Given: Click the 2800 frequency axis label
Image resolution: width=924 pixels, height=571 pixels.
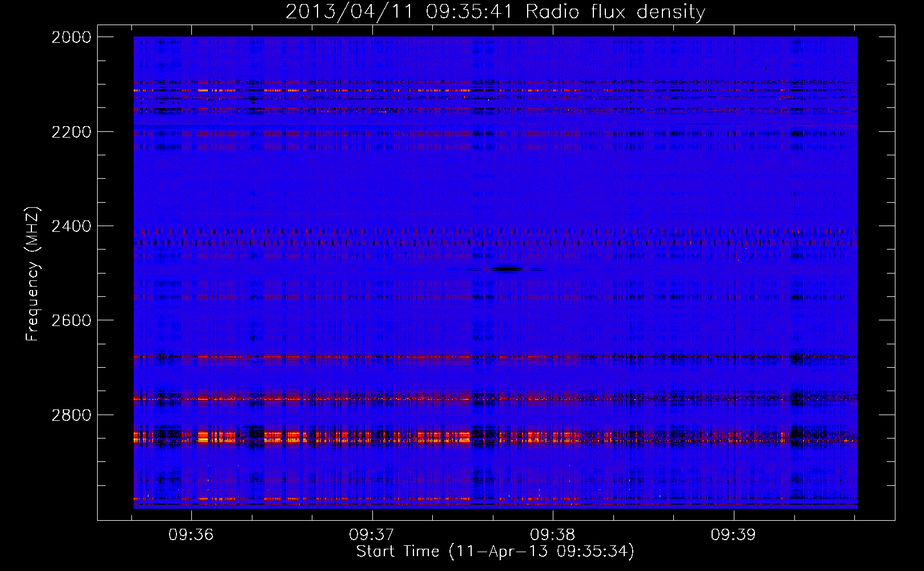Looking at the screenshot, I should coord(71,415).
